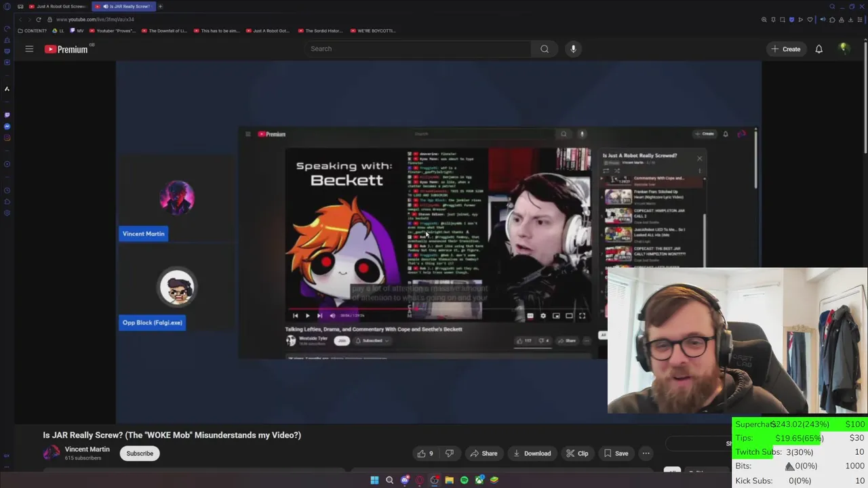
Task: Go to YouTube Premium home logo
Action: click(66, 49)
